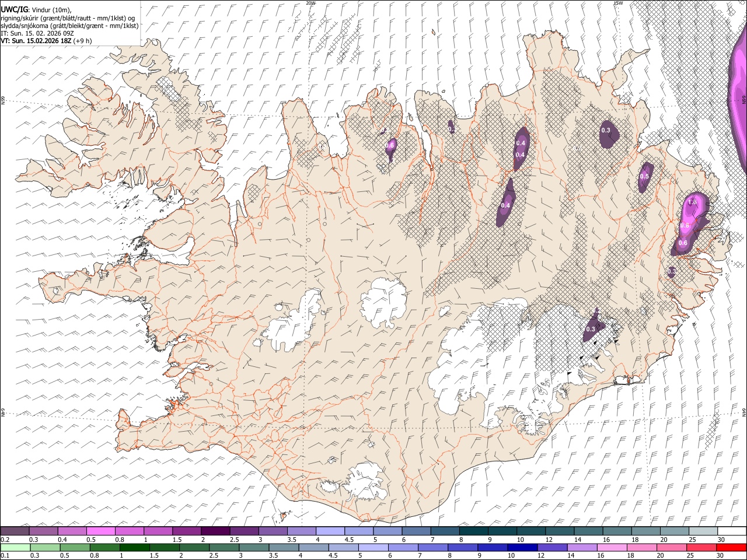This screenshot has width=747, height=560.
Task: Click upper scale lavender swatch 4–4.5
Action: point(330,531)
